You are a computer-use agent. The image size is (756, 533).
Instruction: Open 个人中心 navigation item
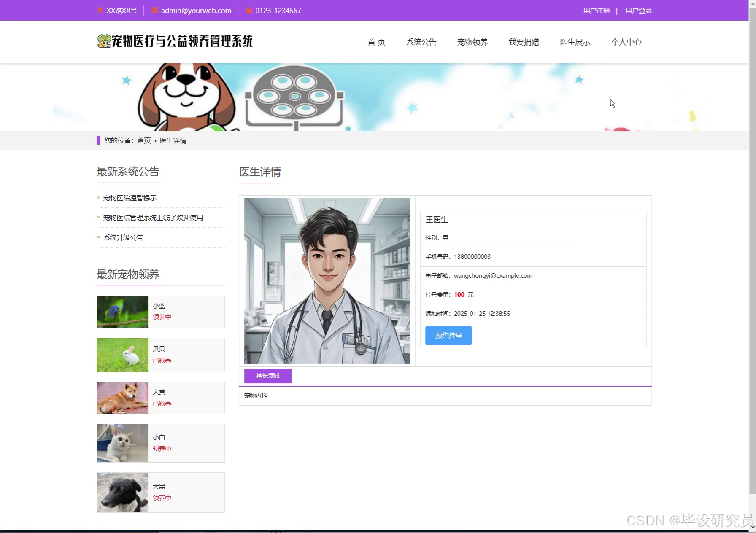click(626, 42)
